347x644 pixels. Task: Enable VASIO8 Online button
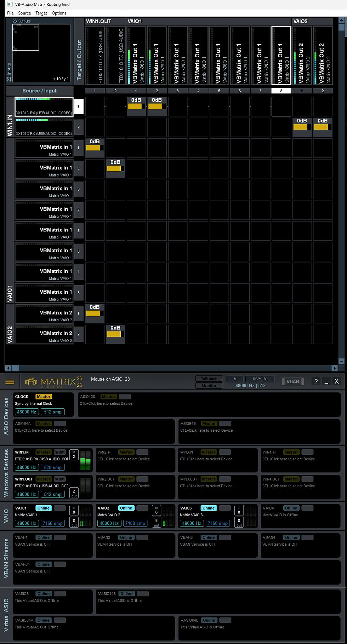44,594
